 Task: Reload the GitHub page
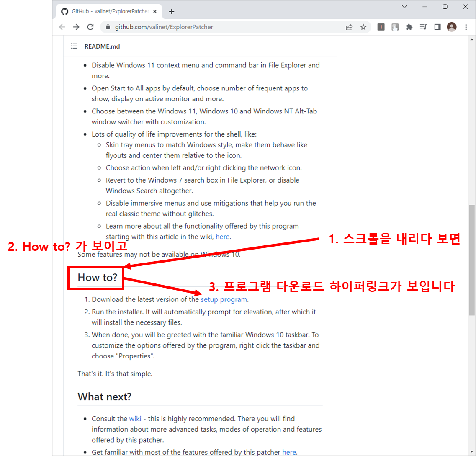(90, 27)
